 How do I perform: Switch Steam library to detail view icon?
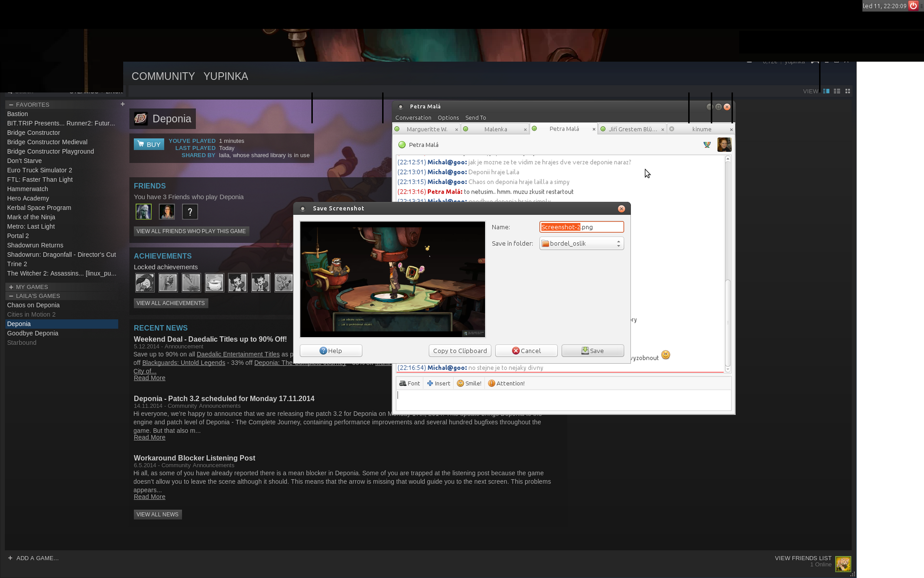click(826, 91)
